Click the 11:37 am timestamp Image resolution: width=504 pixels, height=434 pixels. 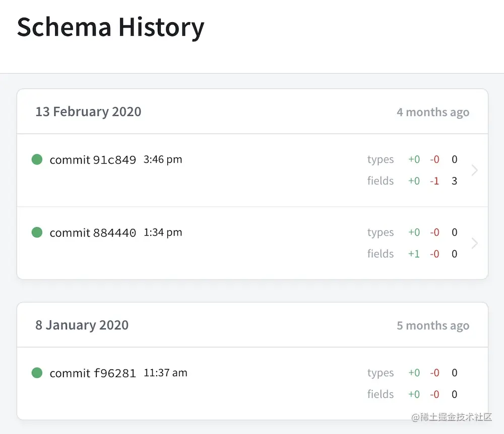tap(165, 373)
